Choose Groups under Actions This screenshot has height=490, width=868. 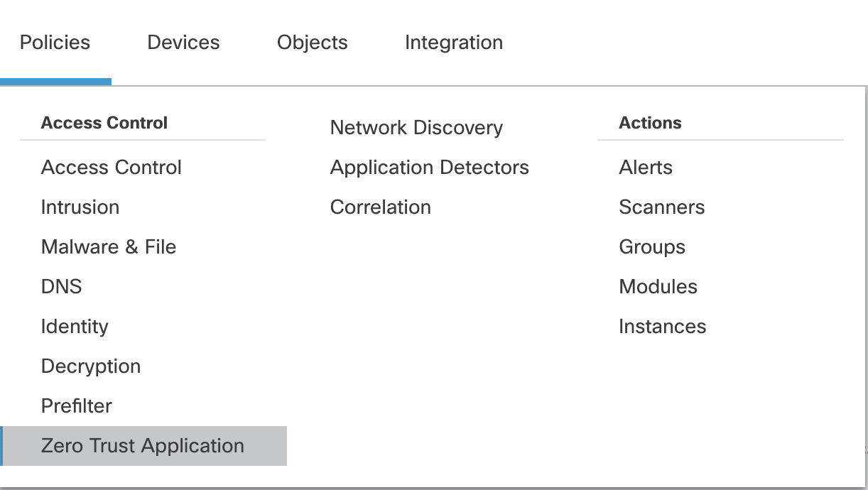pos(652,247)
